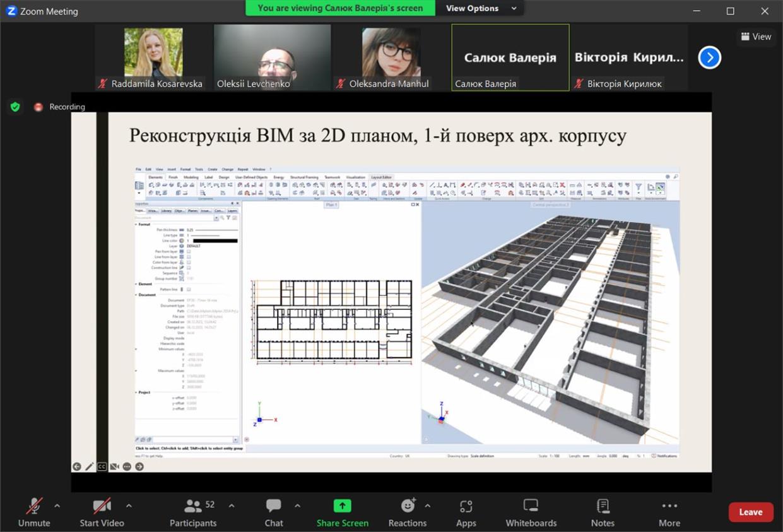Click the red X delete icon in ribbon

pos(562,185)
